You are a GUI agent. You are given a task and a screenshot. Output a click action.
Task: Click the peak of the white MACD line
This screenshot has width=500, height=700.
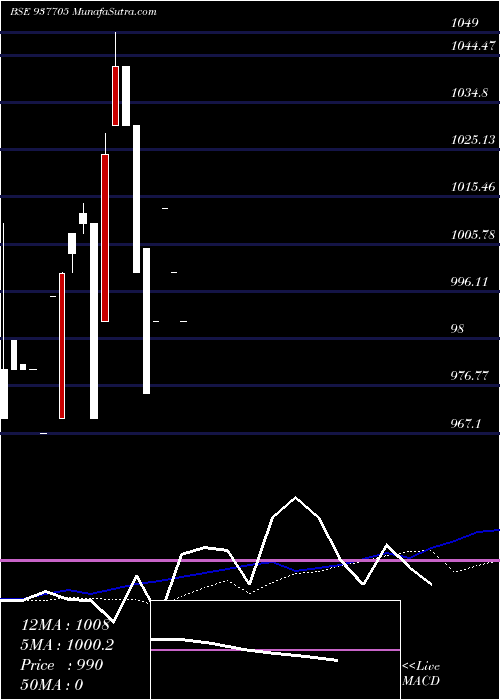click(x=295, y=497)
